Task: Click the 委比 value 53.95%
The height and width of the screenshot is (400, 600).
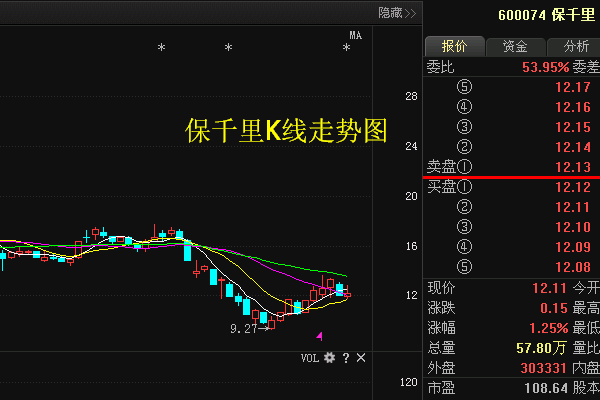Action: coord(546,67)
